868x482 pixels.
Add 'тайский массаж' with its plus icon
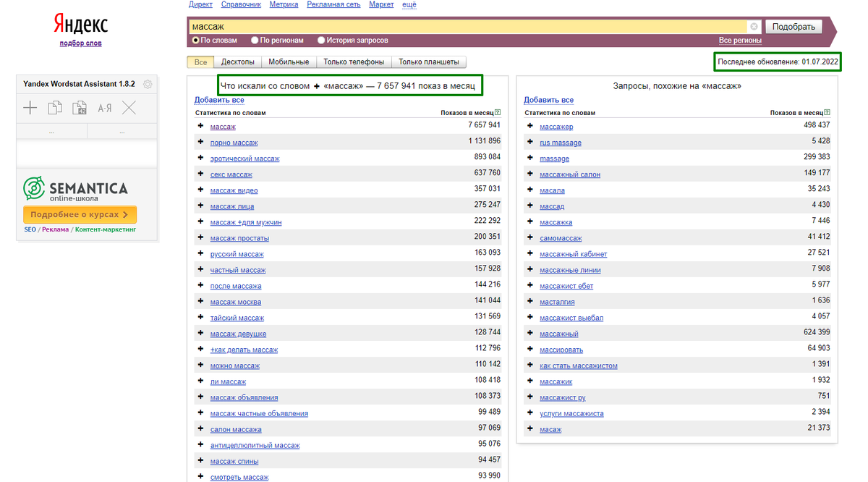tap(200, 317)
